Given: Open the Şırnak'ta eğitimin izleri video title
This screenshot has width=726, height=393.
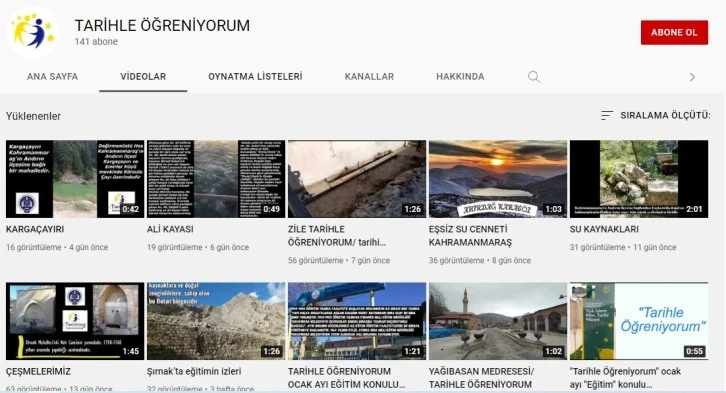Looking at the screenshot, I should point(194,371).
